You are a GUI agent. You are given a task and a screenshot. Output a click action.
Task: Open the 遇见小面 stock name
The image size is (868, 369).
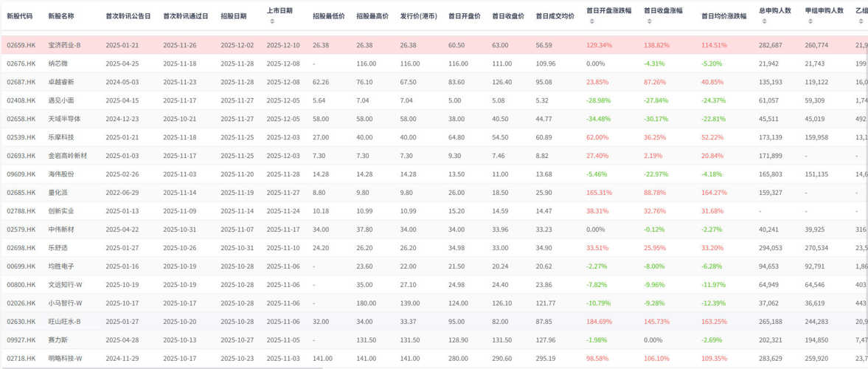click(61, 100)
